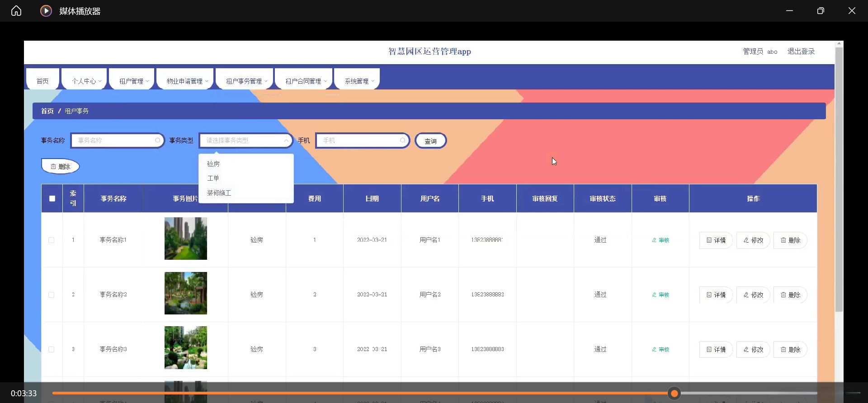This screenshot has height=403, width=868.
Task: Click 删除 for 事务名称3 row
Action: click(790, 350)
